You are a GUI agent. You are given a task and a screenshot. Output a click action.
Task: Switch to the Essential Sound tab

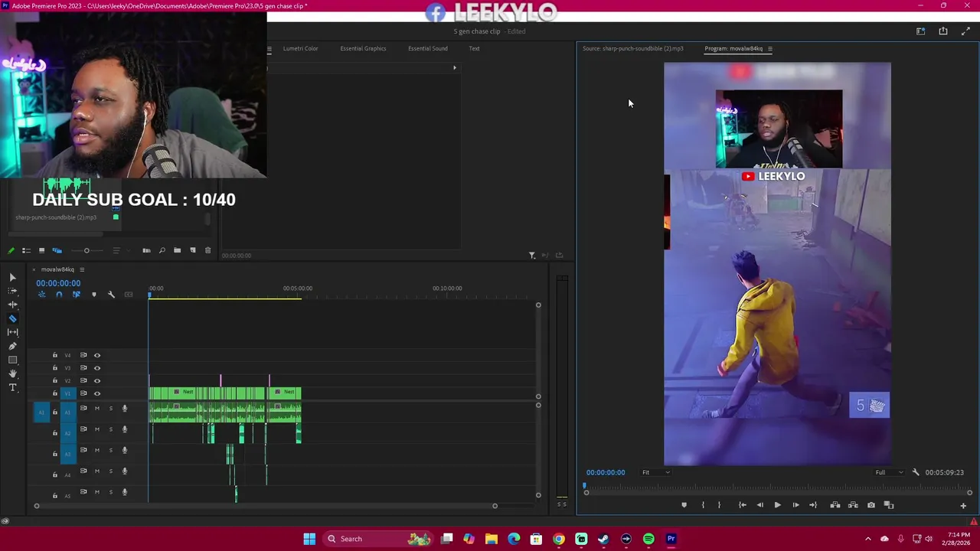tap(428, 49)
